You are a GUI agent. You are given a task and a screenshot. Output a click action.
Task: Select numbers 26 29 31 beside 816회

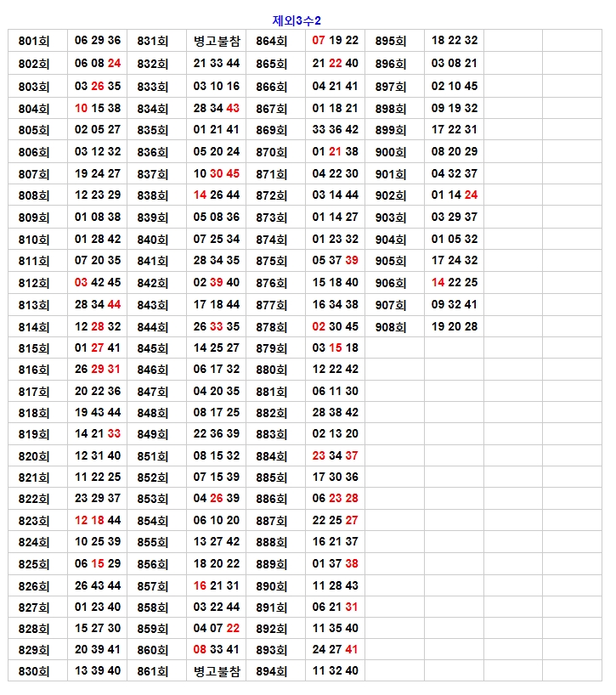pyautogui.click(x=98, y=370)
